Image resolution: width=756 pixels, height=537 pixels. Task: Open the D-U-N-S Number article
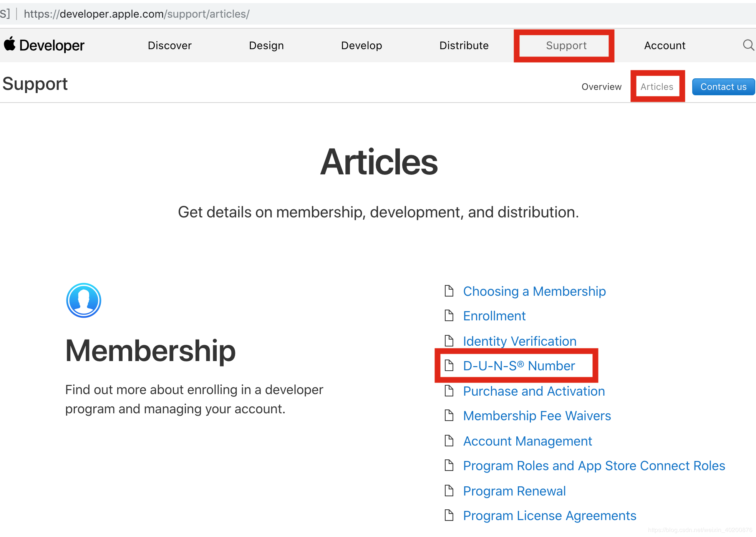pyautogui.click(x=519, y=366)
